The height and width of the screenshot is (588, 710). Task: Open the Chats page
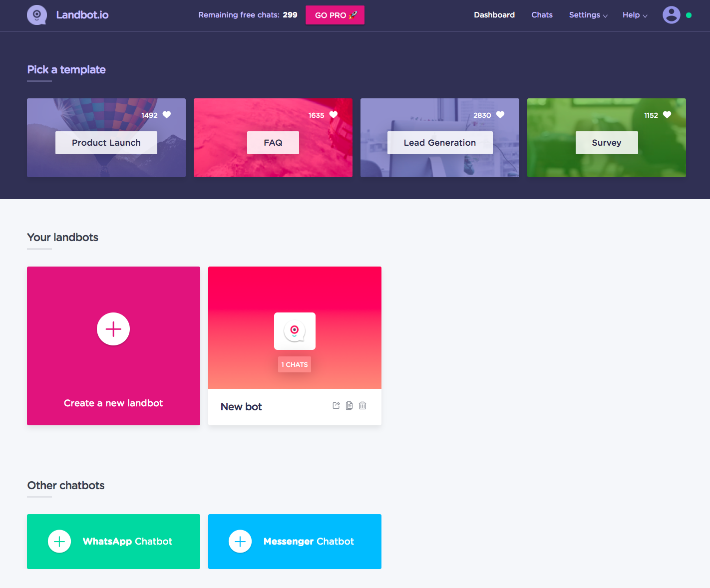[542, 15]
